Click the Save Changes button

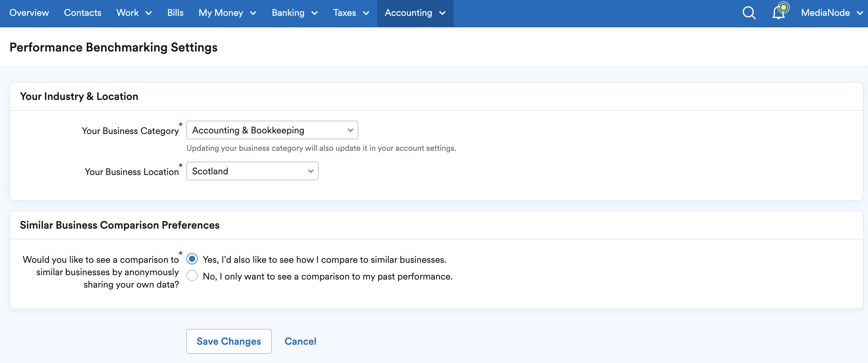229,341
